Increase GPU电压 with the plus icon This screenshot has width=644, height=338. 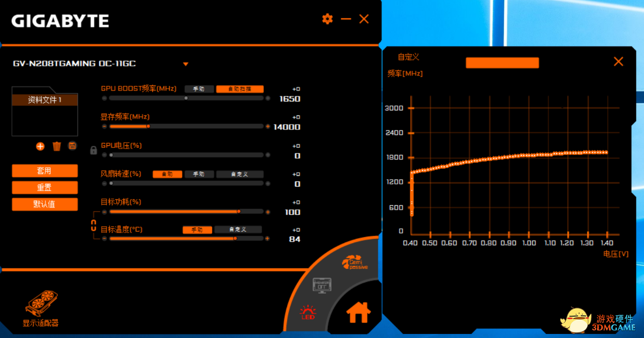coord(268,155)
